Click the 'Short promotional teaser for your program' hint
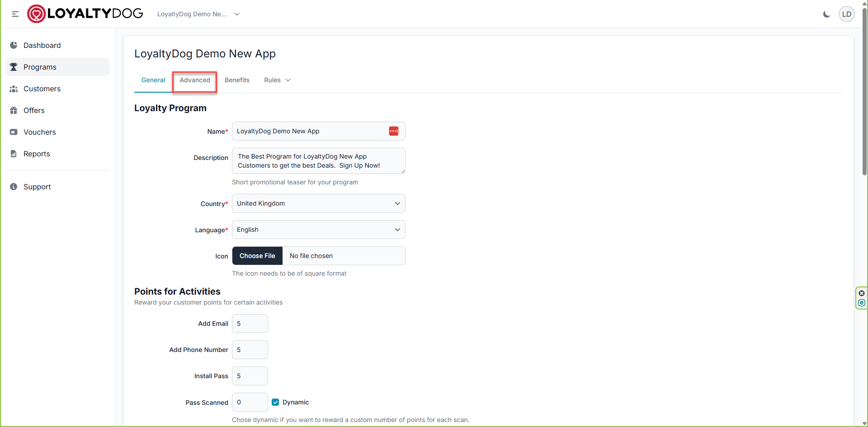The image size is (868, 427). pyautogui.click(x=295, y=182)
